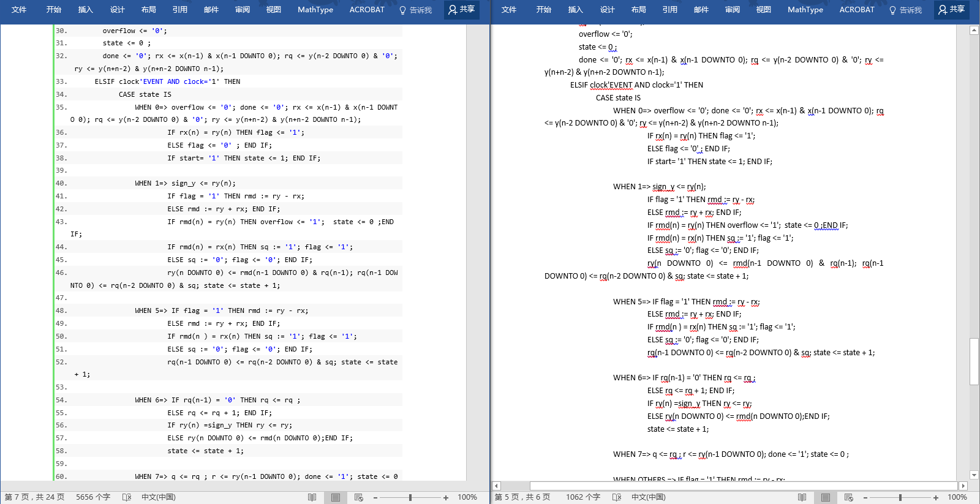Open the 插入 tab in left Word window
This screenshot has width=980, height=504.
(85, 10)
